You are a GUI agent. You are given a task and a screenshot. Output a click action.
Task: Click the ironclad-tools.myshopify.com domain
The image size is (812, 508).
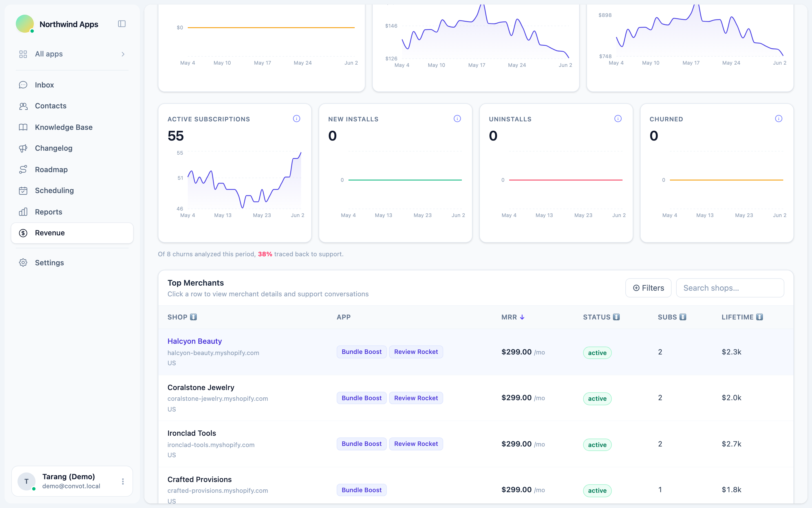pos(211,445)
